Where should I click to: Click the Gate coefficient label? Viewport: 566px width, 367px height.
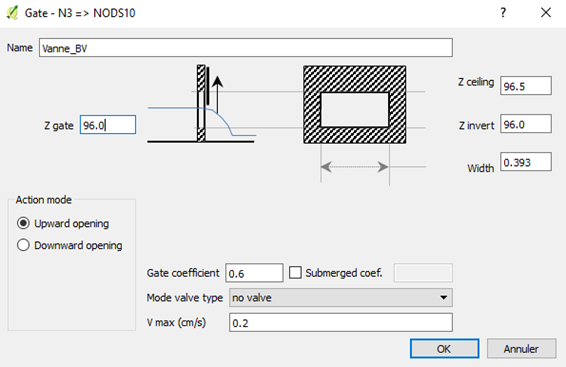click(x=183, y=273)
